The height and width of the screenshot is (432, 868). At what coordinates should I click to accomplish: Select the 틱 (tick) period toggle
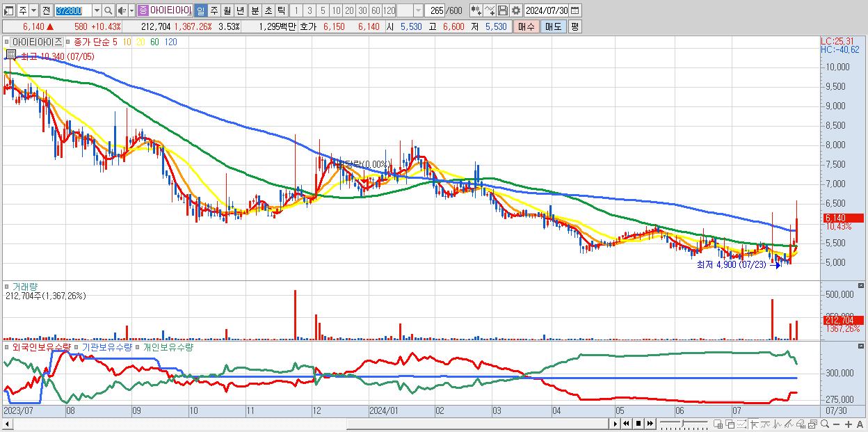281,10
